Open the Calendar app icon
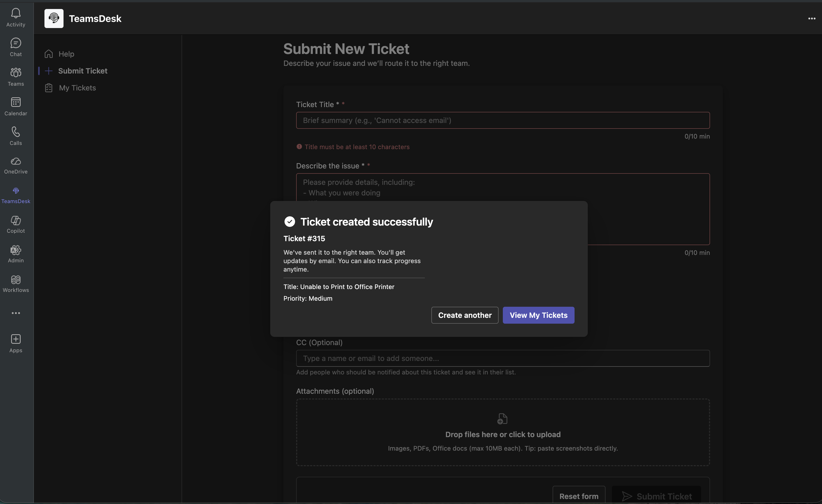Image resolution: width=822 pixels, height=504 pixels. (x=16, y=102)
